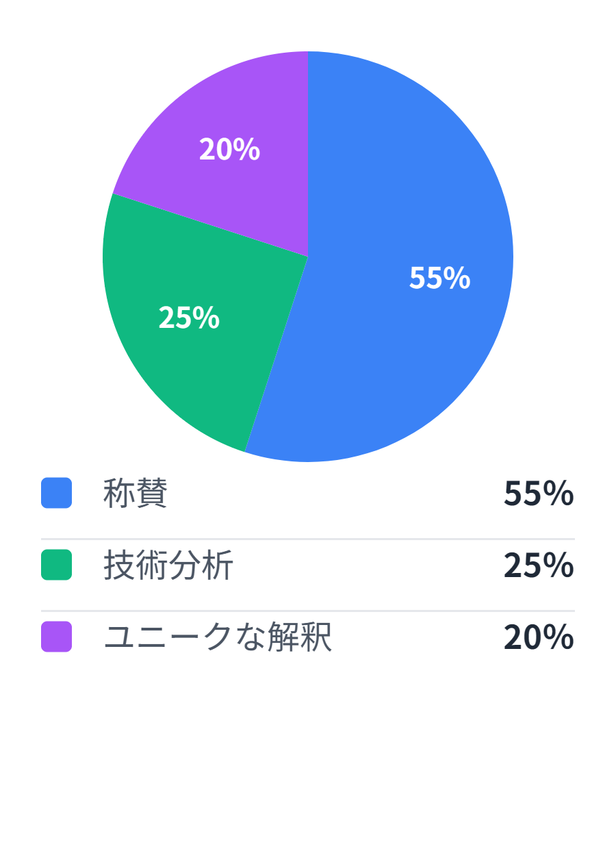Select the 技術分析 legend label text
The image size is (616, 842).
pyautogui.click(x=168, y=565)
